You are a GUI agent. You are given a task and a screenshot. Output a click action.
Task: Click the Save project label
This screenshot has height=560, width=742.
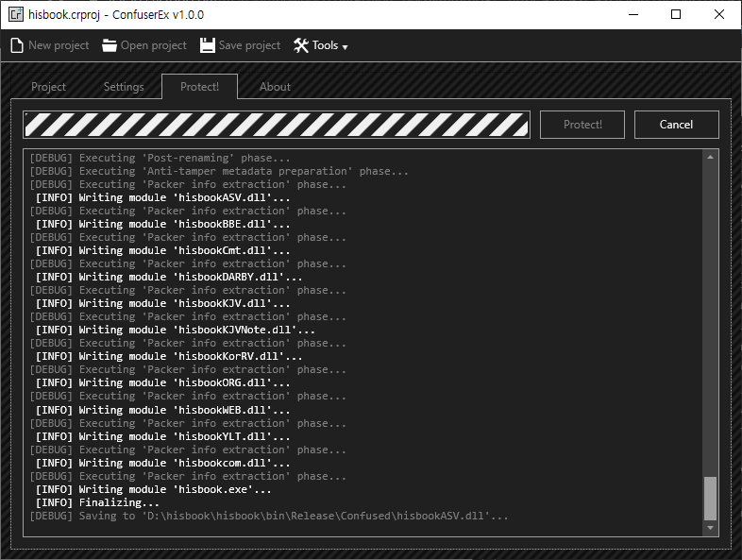pyautogui.click(x=249, y=45)
